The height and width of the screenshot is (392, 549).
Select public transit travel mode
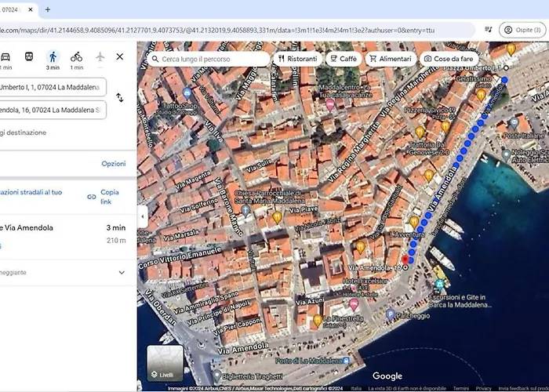tap(29, 56)
